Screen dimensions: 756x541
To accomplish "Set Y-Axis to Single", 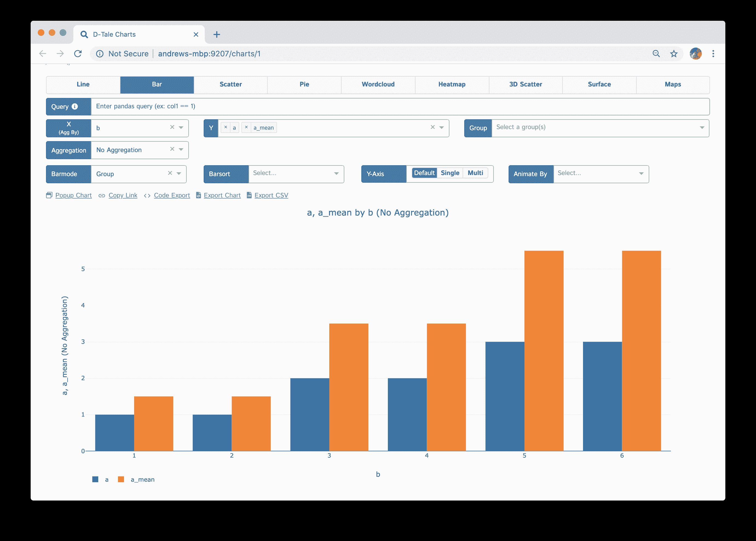I will pyautogui.click(x=450, y=173).
